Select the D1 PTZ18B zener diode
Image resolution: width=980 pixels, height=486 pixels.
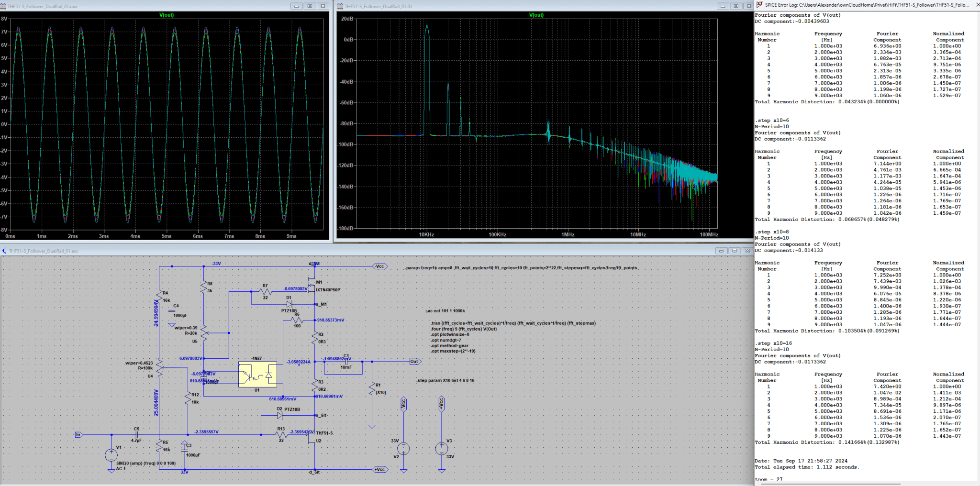[289, 304]
